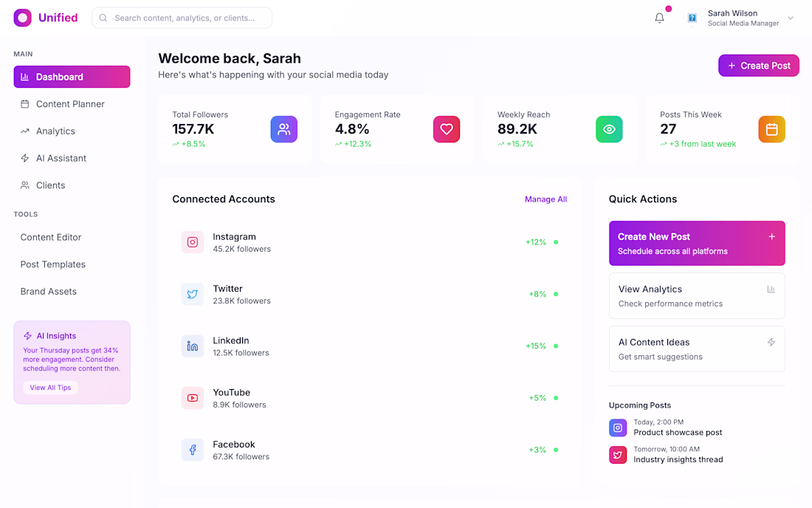Image resolution: width=812 pixels, height=508 pixels.
Task: Click the Create Post button in the header
Action: click(x=759, y=66)
